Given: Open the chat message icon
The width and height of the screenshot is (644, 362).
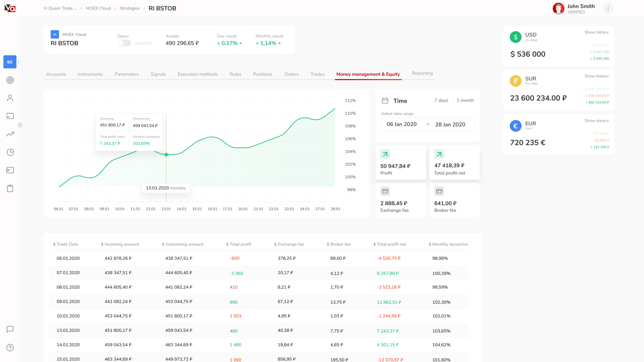Looking at the screenshot, I should coord(10,329).
